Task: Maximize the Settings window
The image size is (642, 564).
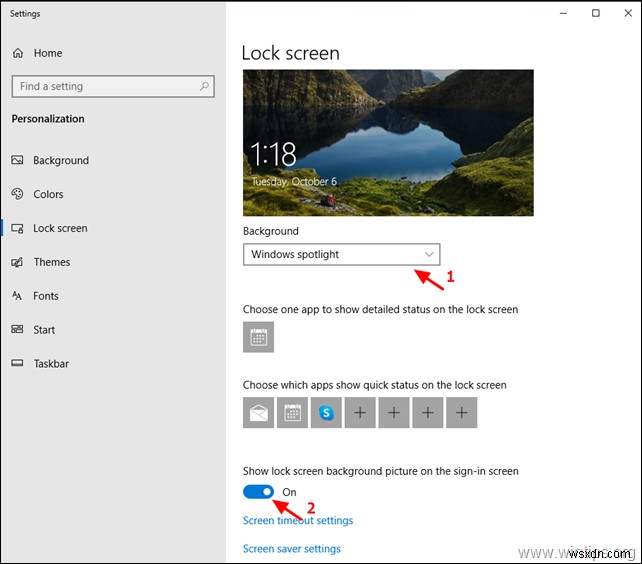Action: click(596, 13)
